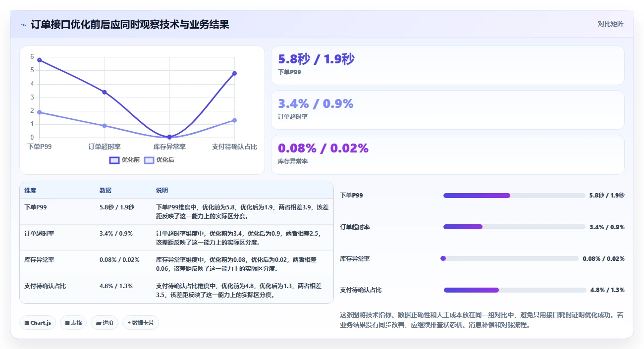Click the table cell 0.08% / 0.02%
The width and height of the screenshot is (644, 349).
[x=119, y=260]
